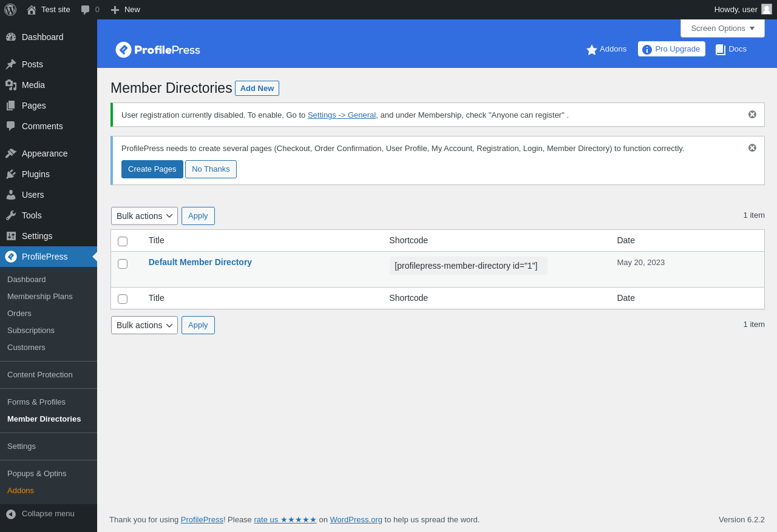777x532 pixels.
Task: Click the bottom Apply button
Action: (x=198, y=325)
